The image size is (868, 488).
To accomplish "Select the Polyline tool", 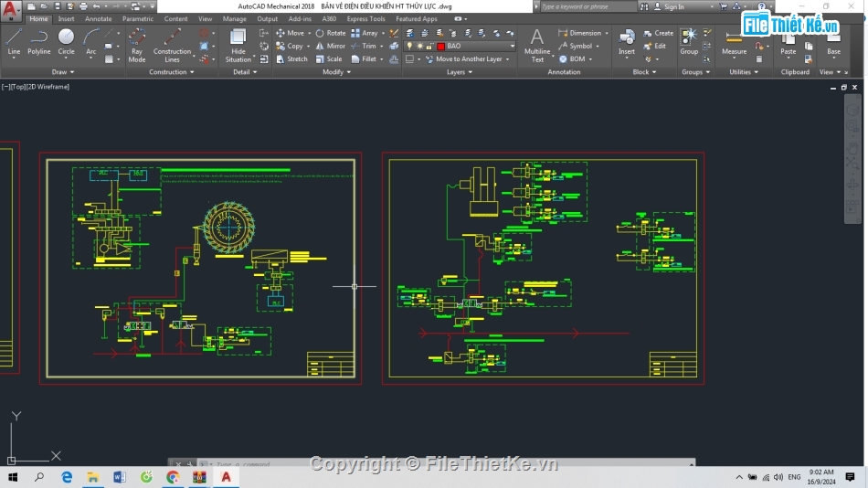I will point(38,43).
